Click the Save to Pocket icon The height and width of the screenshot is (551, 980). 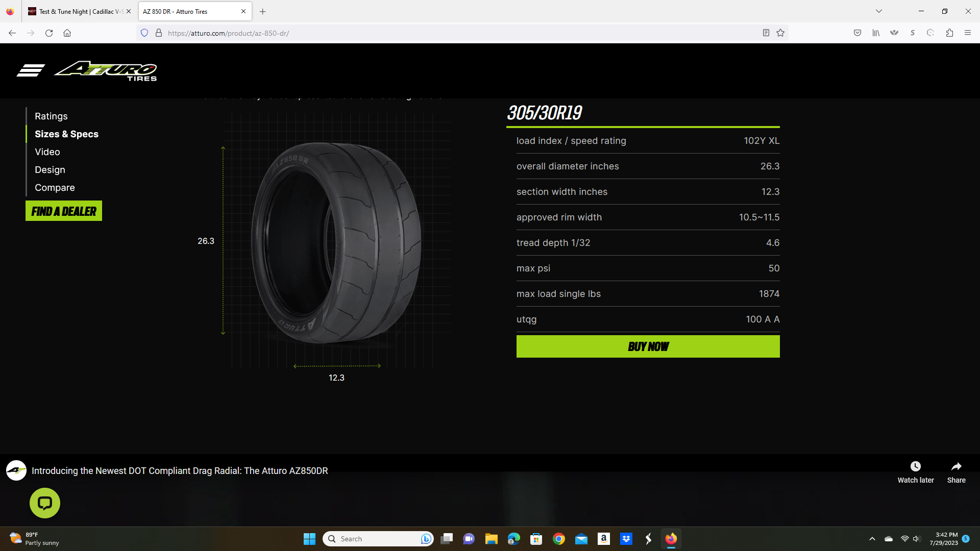[x=857, y=33]
